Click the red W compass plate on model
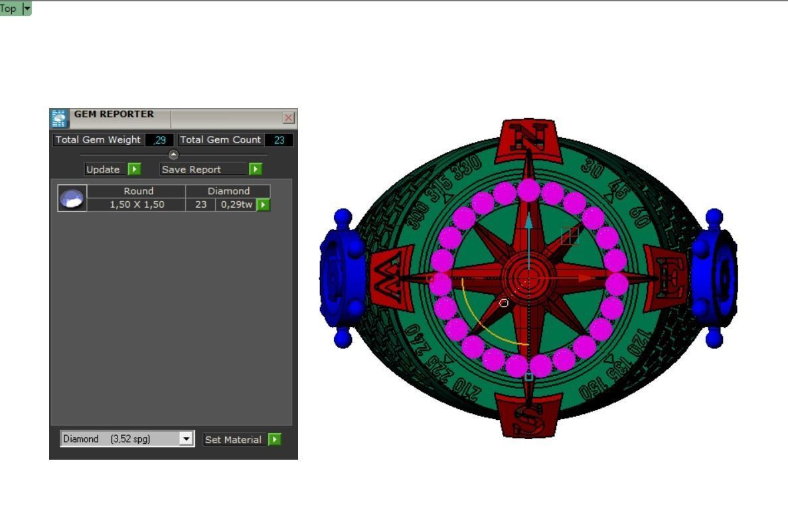This screenshot has height=532, width=788. pos(391,278)
